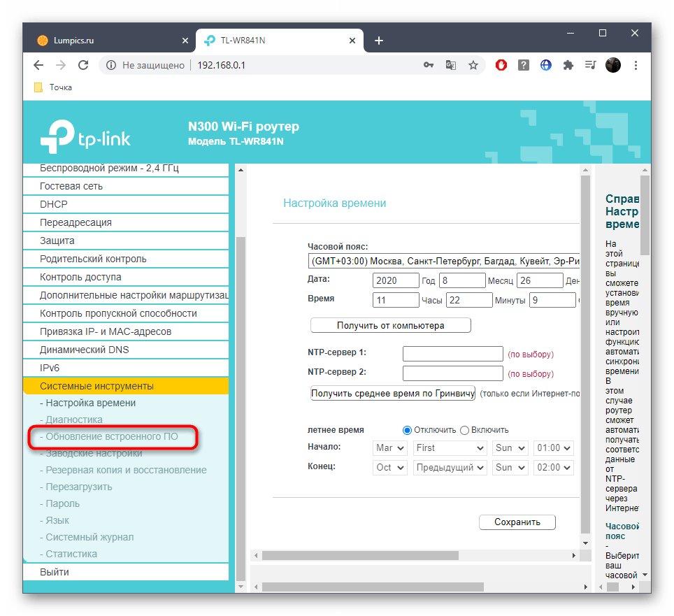Click the Получить от компьютера button
This screenshot has height=616, width=674.
(391, 326)
